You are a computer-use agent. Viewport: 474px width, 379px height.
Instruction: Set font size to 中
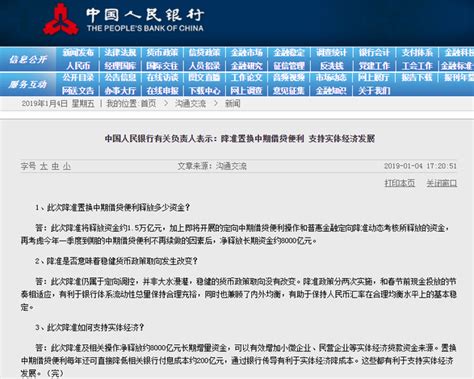coord(55,166)
